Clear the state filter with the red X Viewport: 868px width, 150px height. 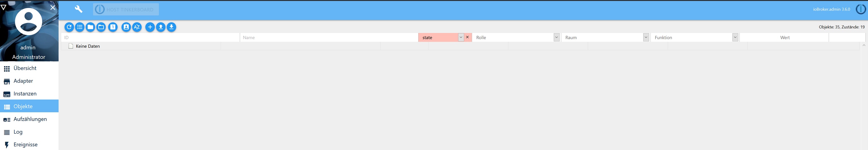point(467,37)
